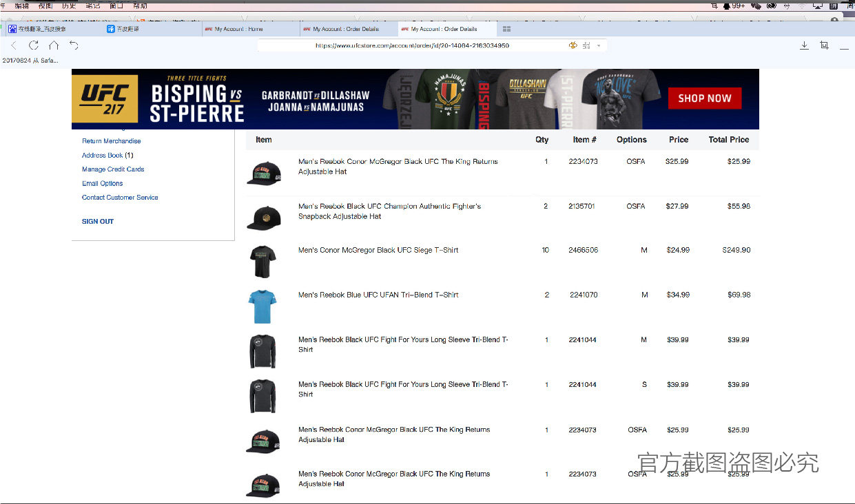This screenshot has width=855, height=504.
Task: Switch to the 在线翻译_百度搜索 tab
Action: pyautogui.click(x=54, y=29)
